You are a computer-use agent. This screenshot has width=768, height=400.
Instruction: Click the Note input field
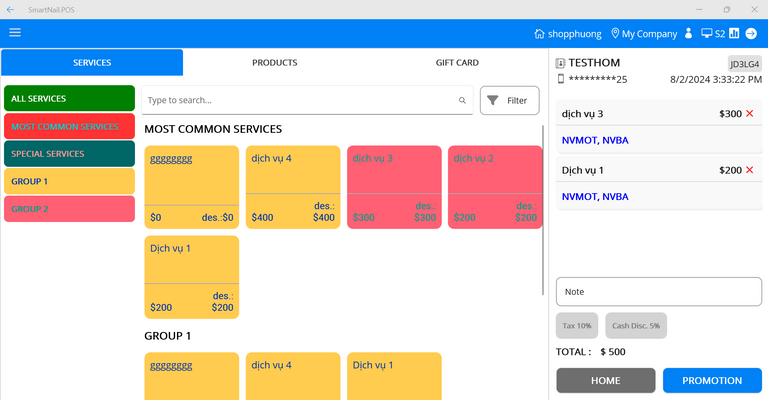click(x=658, y=292)
